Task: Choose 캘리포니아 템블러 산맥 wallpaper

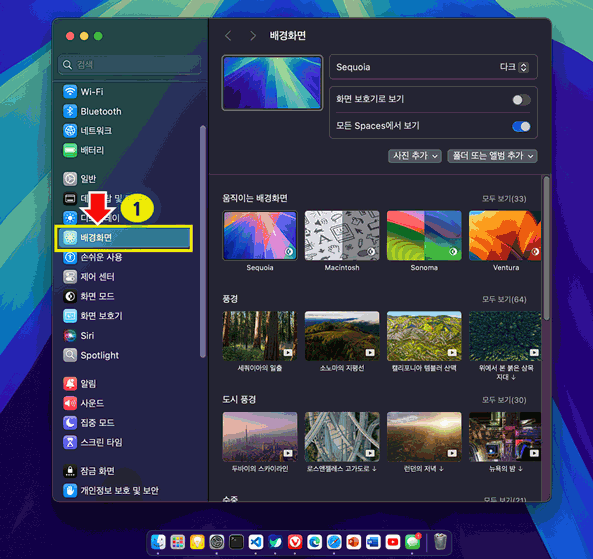Action: pyautogui.click(x=424, y=336)
